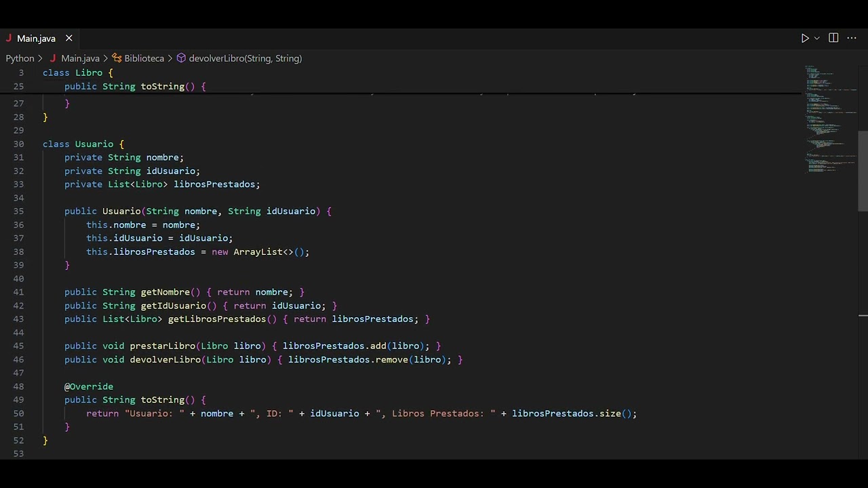Click line number 48
868x488 pixels.
18,386
